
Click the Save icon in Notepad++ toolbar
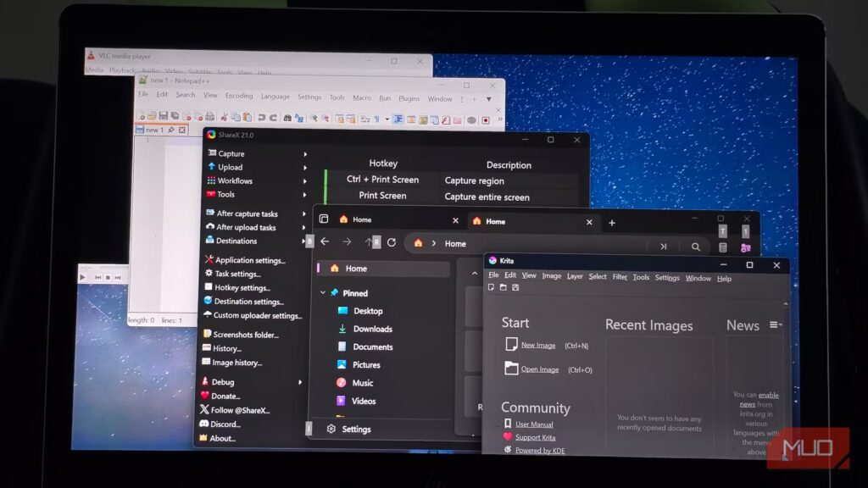[x=164, y=115]
